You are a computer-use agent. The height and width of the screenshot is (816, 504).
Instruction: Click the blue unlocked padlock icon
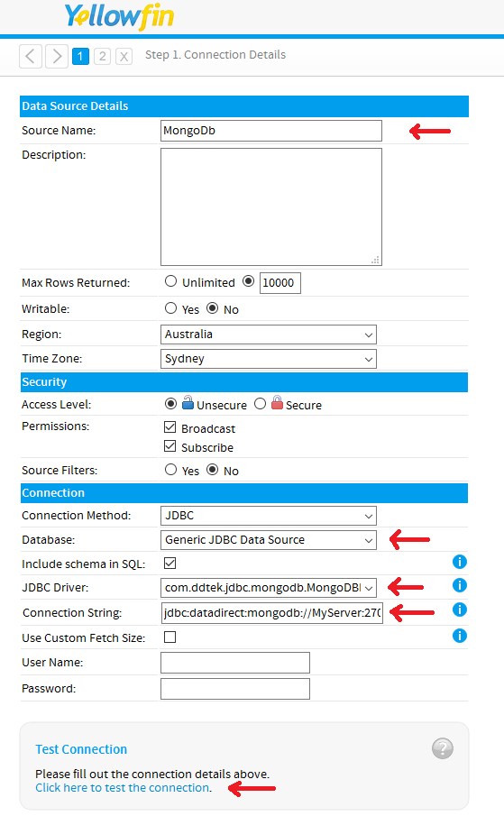[x=188, y=402]
